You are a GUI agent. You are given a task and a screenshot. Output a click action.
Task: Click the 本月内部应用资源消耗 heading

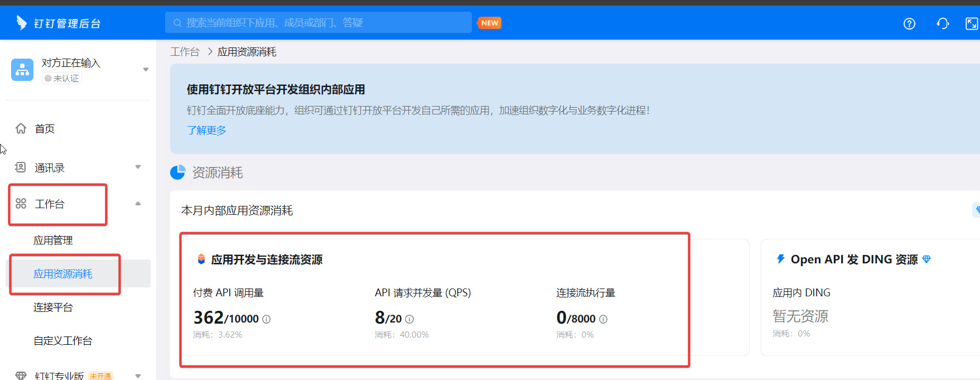coord(237,210)
